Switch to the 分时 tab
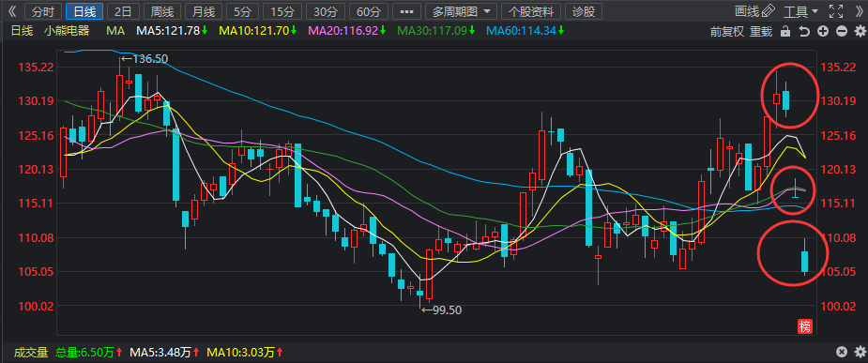868x363 pixels. 44,11
